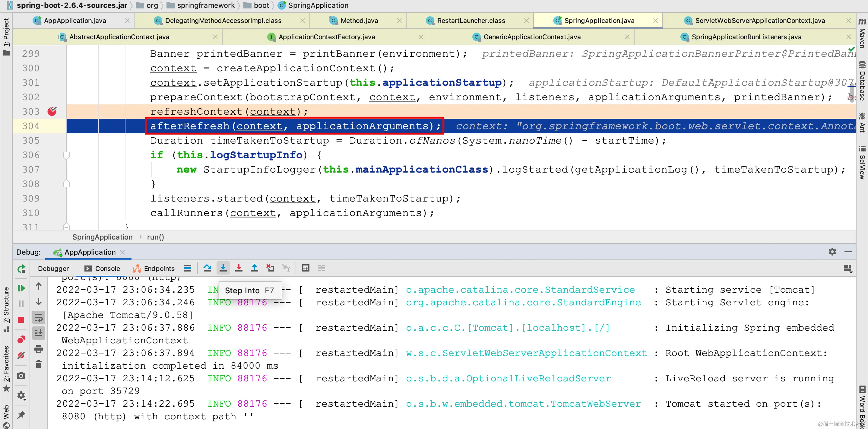Click the Step Out icon
This screenshot has height=429, width=868.
[x=255, y=268]
